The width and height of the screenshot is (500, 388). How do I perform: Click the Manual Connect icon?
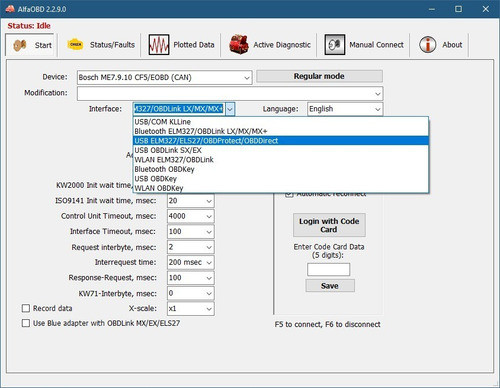tap(335, 45)
